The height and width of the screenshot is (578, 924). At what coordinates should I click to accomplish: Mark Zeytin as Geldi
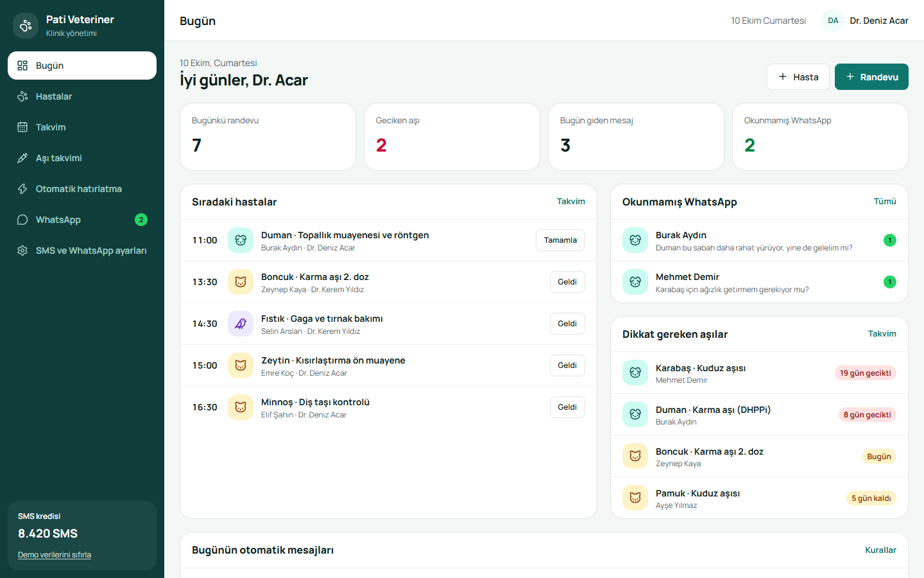pyautogui.click(x=567, y=365)
